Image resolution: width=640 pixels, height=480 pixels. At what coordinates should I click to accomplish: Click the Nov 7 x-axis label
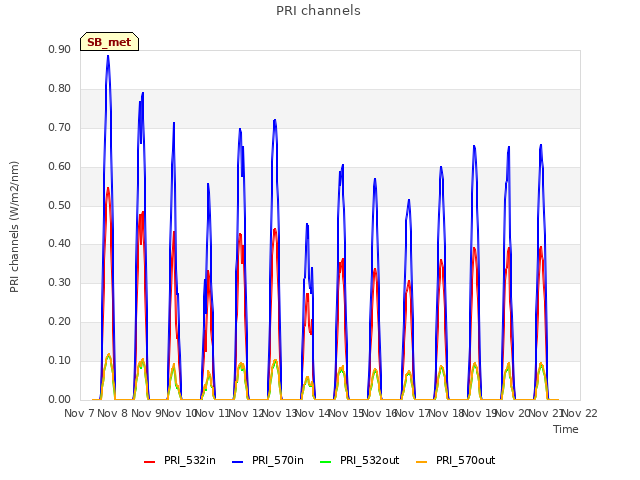[79, 413]
